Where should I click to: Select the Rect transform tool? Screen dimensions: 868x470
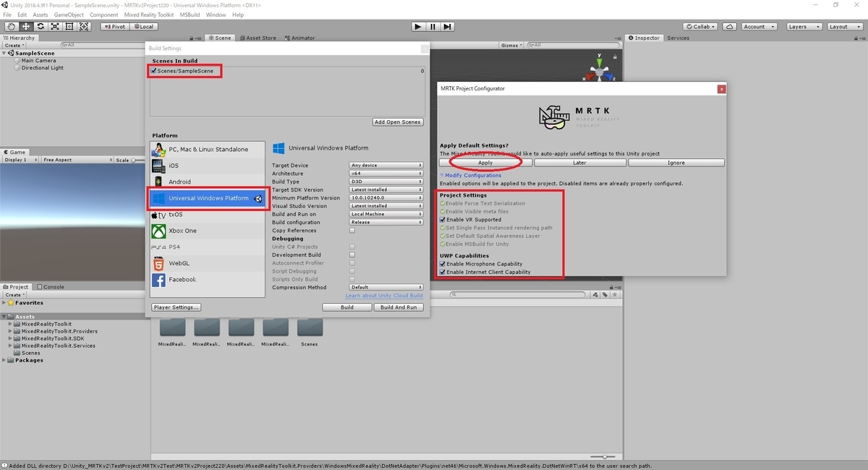pyautogui.click(x=69, y=27)
